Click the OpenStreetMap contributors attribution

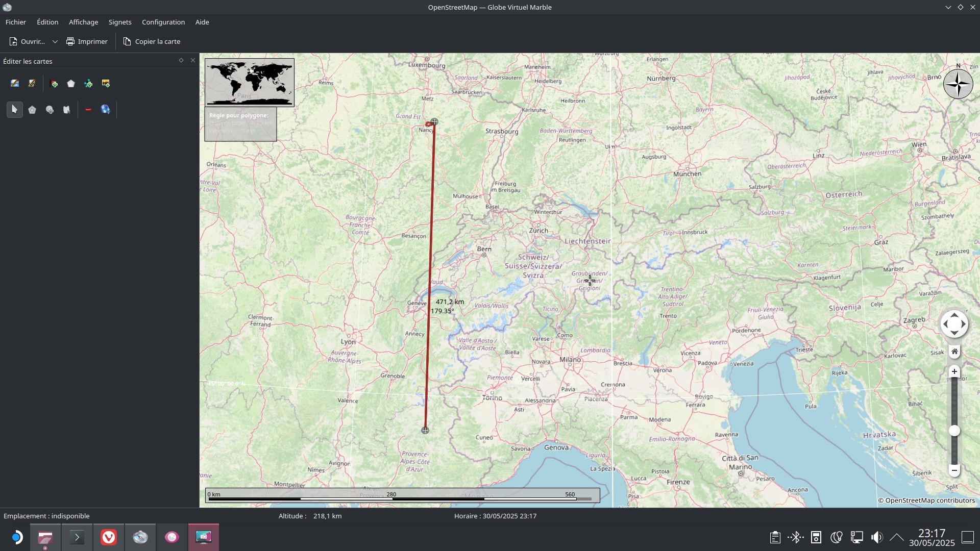926,500
